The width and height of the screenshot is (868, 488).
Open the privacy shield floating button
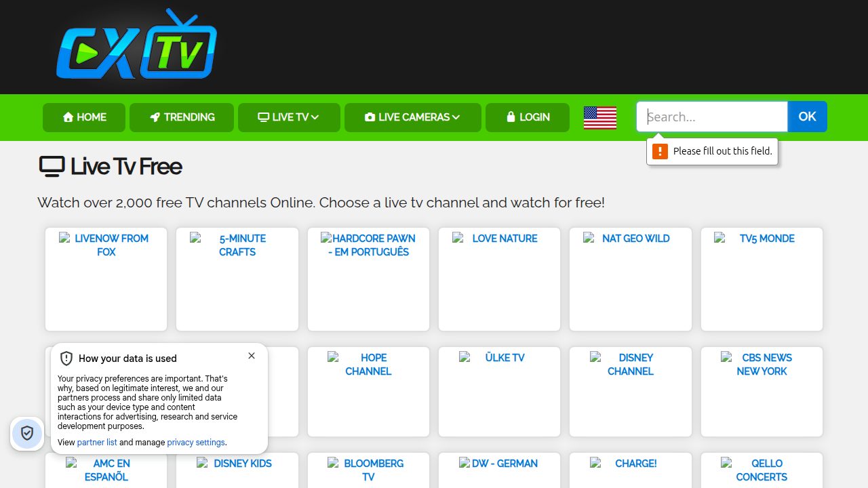tap(27, 433)
